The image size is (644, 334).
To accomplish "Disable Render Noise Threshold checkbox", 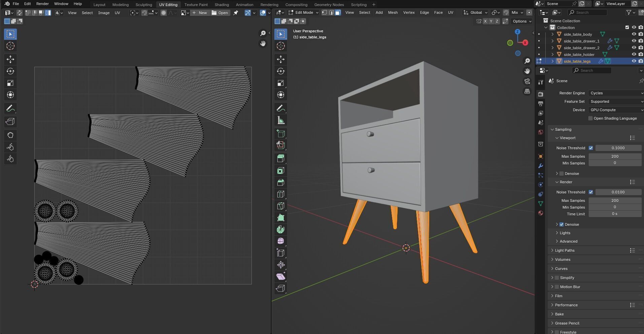I will pos(591,192).
